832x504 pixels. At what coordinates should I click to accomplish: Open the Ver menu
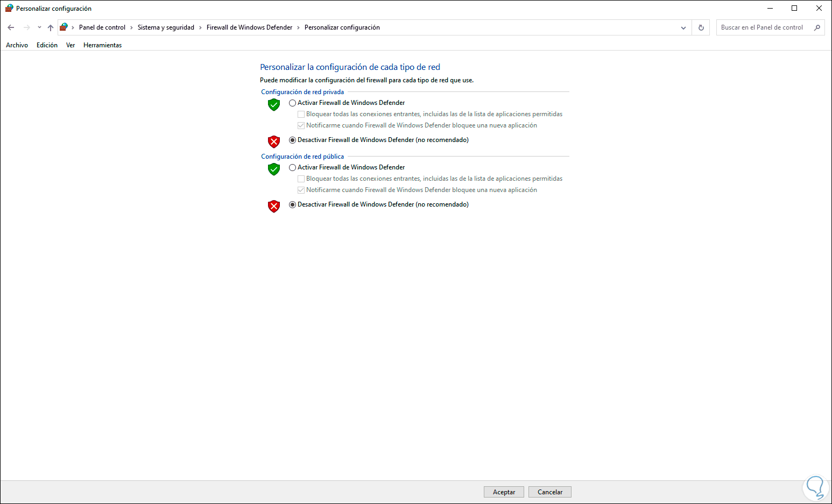coord(70,45)
